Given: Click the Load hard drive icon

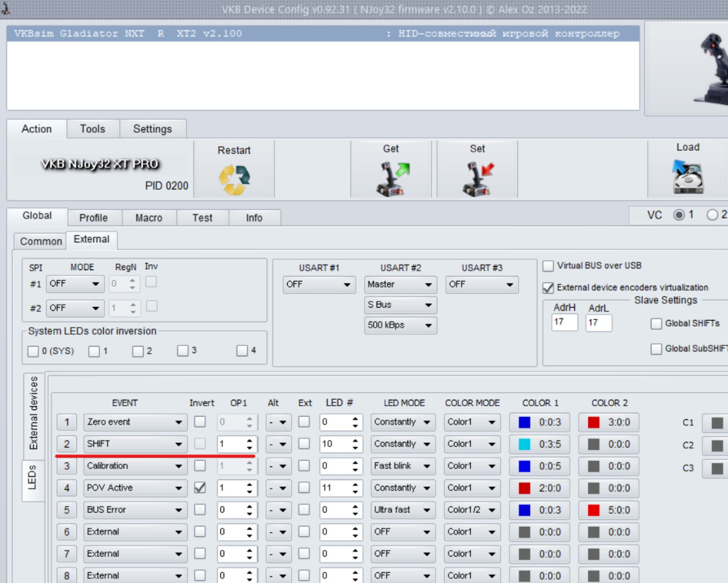Looking at the screenshot, I should point(687,177).
